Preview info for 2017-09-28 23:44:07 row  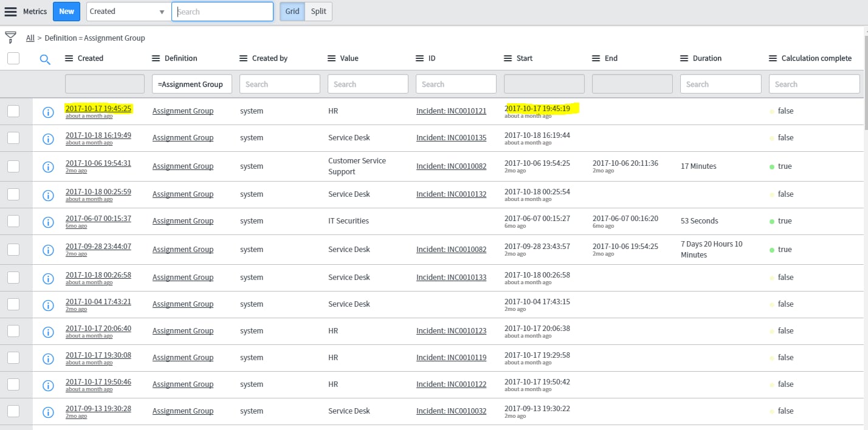[x=48, y=250]
